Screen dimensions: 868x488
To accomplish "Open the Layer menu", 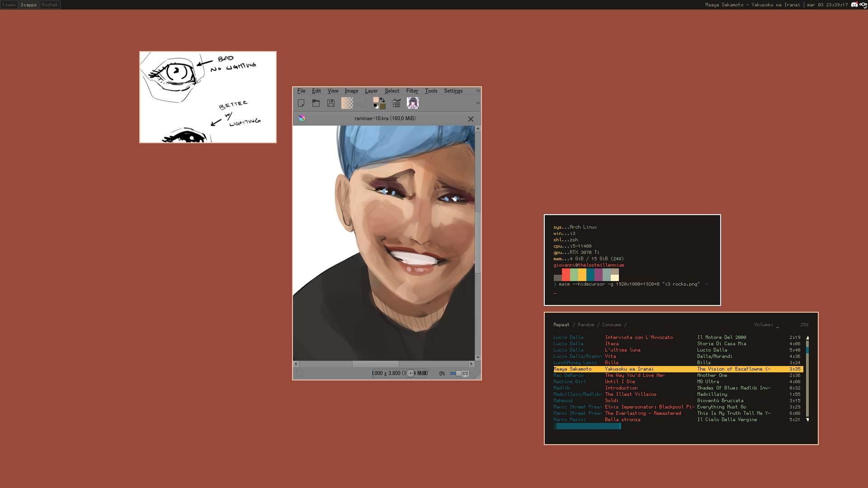I will coord(371,91).
